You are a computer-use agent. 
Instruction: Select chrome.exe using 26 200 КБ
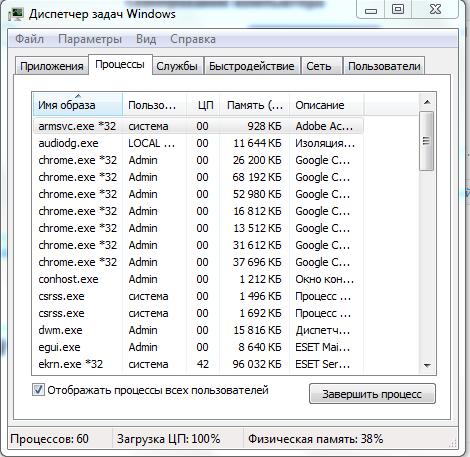pyautogui.click(x=198, y=160)
